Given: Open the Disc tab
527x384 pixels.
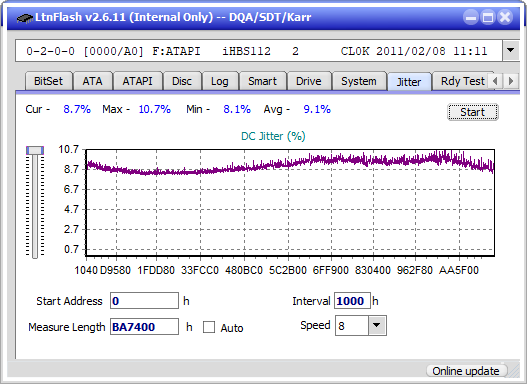Looking at the screenshot, I should [x=182, y=81].
